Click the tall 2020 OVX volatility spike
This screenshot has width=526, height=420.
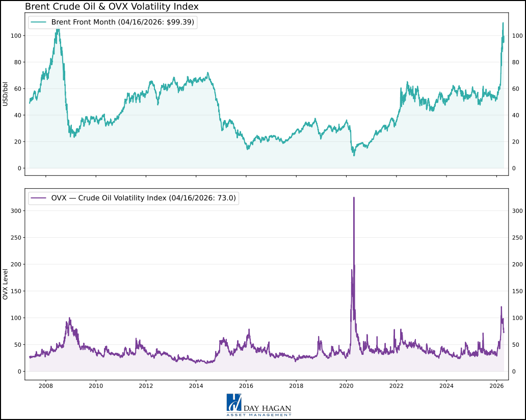point(354,199)
